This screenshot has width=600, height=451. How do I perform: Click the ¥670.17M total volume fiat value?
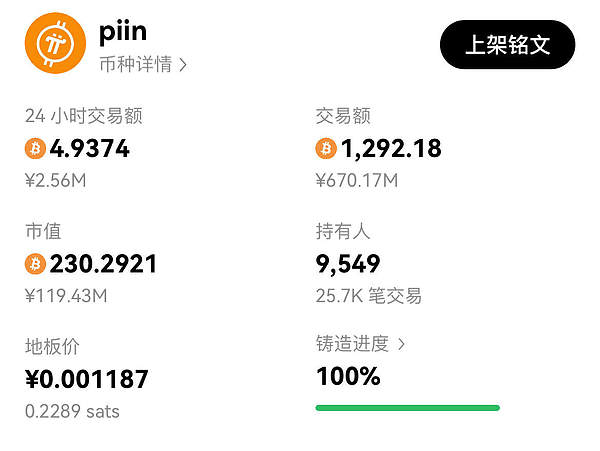pyautogui.click(x=357, y=181)
